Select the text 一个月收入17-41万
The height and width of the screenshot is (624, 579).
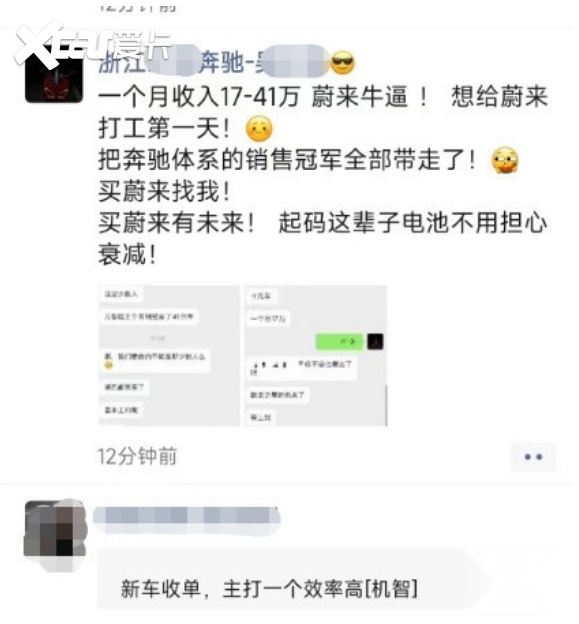point(199,97)
